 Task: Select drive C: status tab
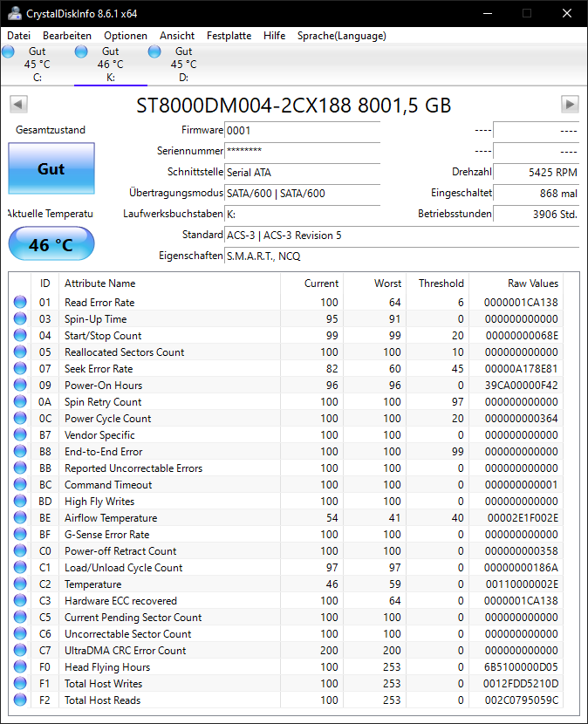37,65
